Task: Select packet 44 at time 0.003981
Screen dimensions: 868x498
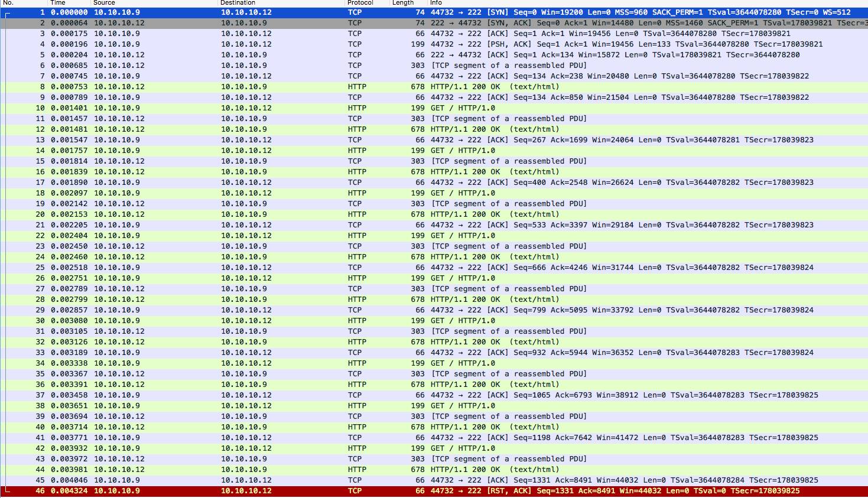Action: tap(434, 470)
